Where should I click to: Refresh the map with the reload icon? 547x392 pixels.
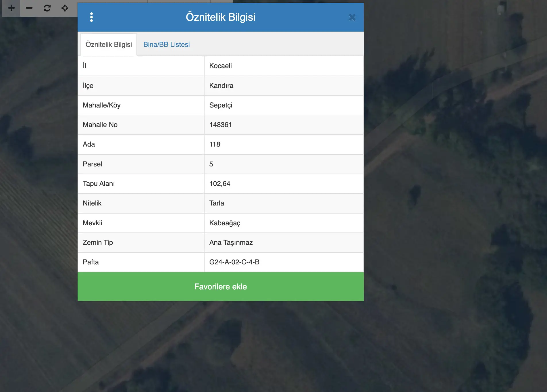47,8
